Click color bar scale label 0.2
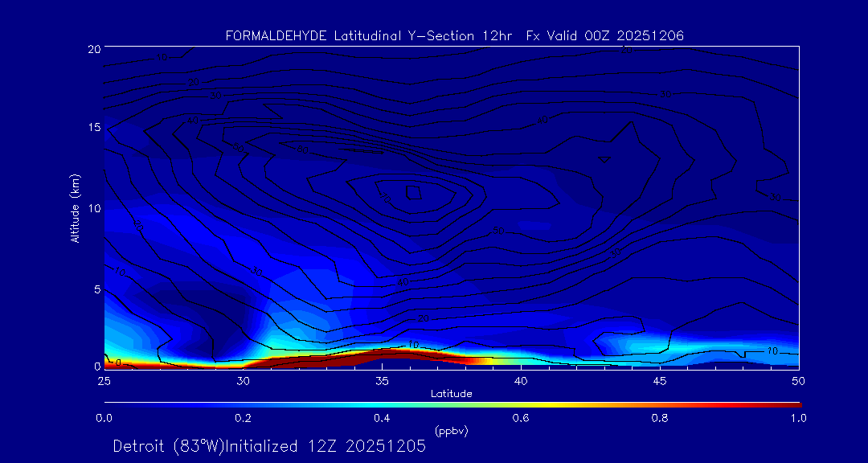Image resolution: width=868 pixels, height=463 pixels. (243, 418)
